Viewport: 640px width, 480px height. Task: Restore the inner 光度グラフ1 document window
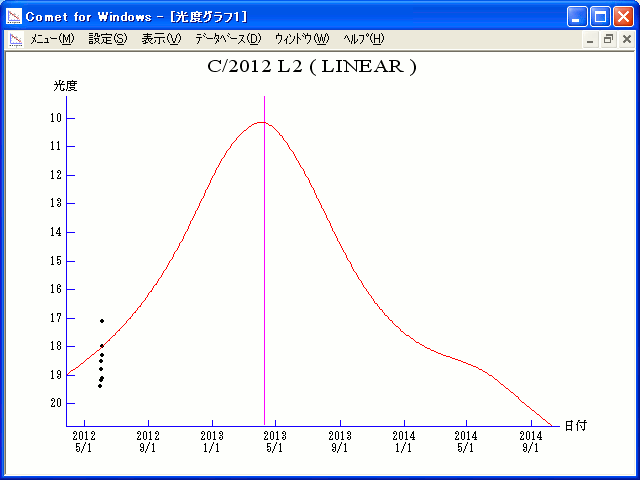(x=608, y=40)
